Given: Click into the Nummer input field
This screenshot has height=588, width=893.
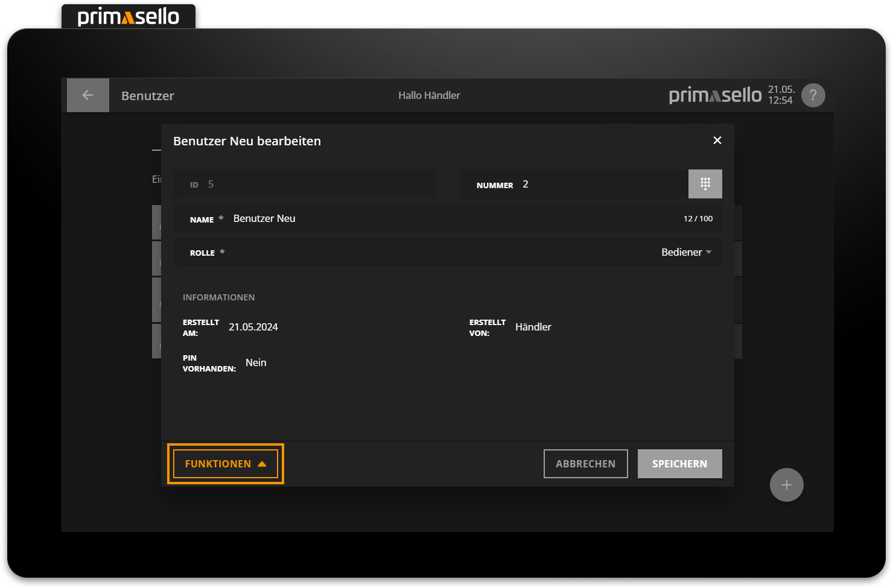Looking at the screenshot, I should [603, 185].
